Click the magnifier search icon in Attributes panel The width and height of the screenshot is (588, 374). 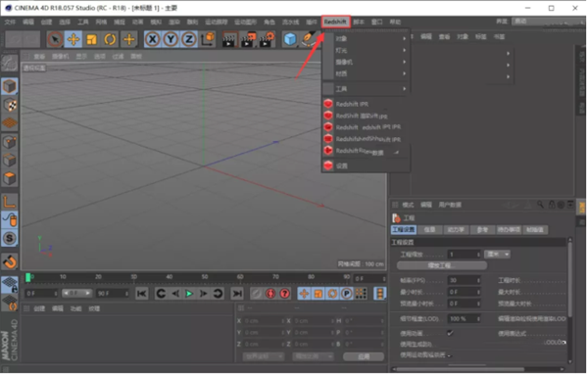pyautogui.click(x=540, y=205)
